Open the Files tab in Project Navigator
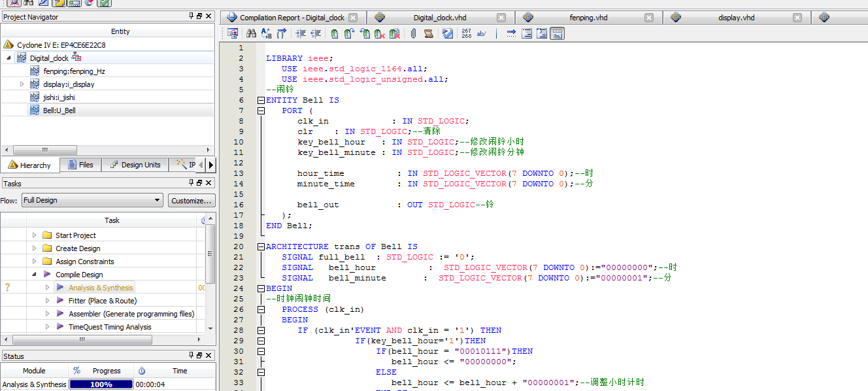 tap(80, 165)
